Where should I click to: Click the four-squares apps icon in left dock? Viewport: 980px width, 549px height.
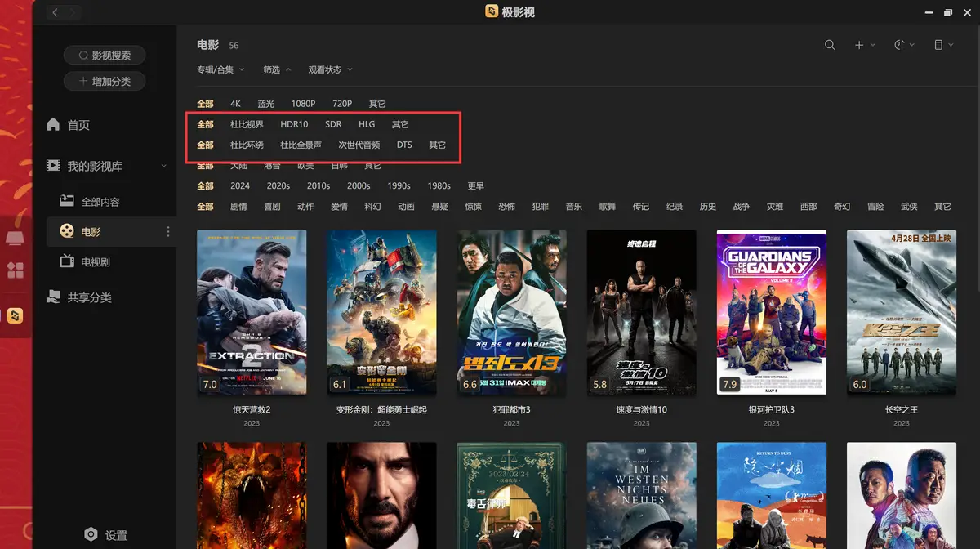pyautogui.click(x=15, y=270)
